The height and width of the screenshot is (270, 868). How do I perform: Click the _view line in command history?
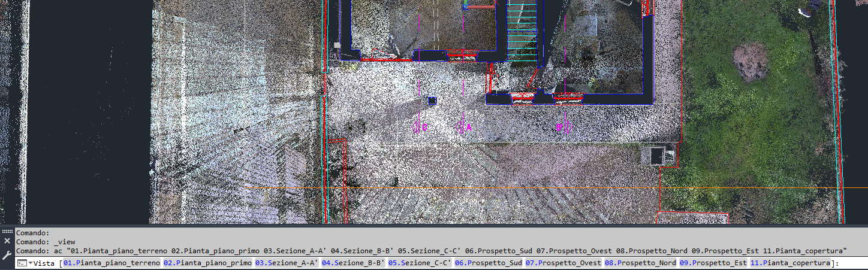[x=46, y=242]
